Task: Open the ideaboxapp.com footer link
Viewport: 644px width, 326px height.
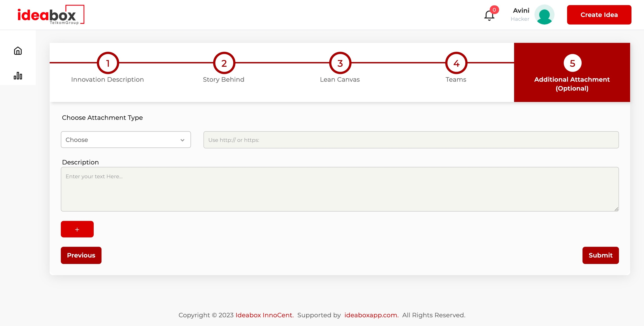Action: (371, 315)
